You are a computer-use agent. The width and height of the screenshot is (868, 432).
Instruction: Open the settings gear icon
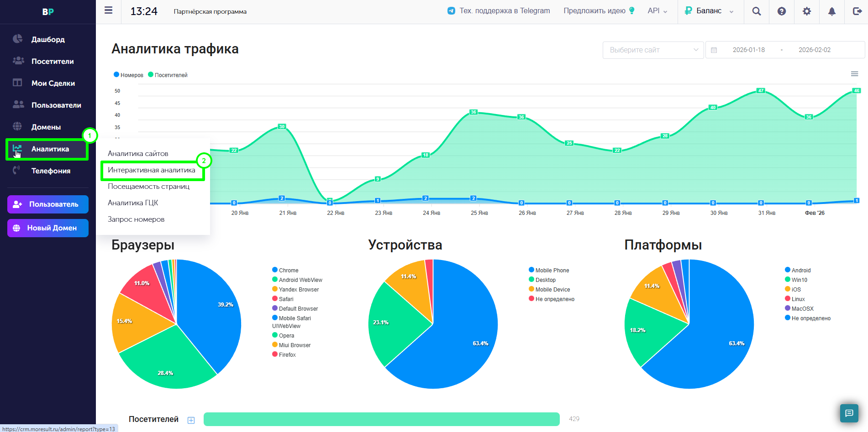pyautogui.click(x=807, y=11)
